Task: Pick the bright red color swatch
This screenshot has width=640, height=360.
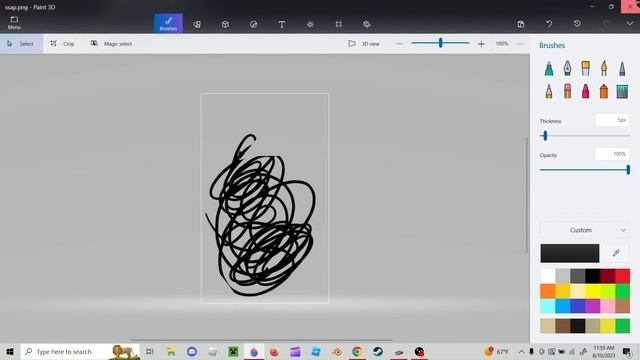Action: tap(622, 276)
